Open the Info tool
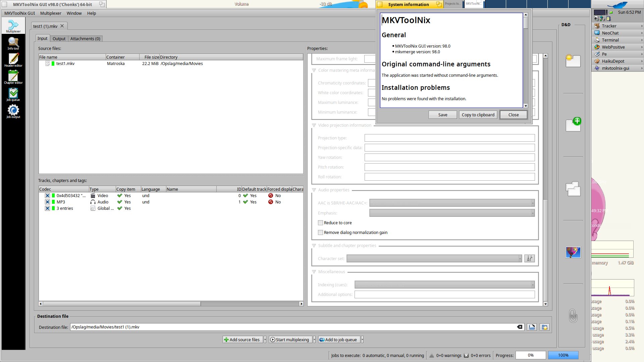The height and width of the screenshot is (362, 644). point(13,43)
